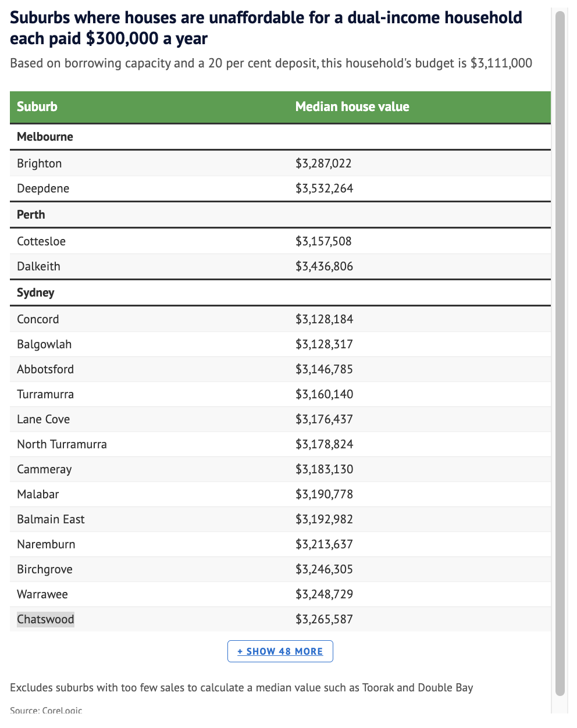Image resolution: width=577 pixels, height=728 pixels.
Task: Expand table with Show 48 More button
Action: coord(280,651)
